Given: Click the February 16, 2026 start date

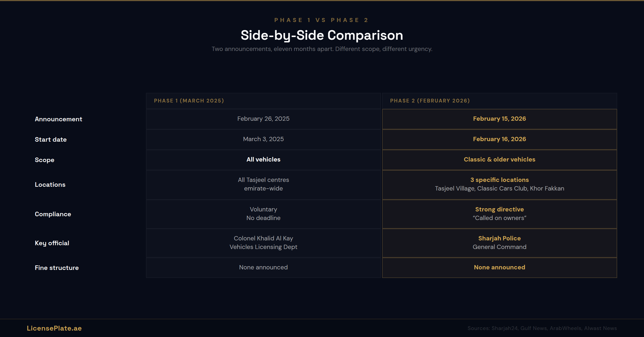Looking at the screenshot, I should [x=499, y=139].
